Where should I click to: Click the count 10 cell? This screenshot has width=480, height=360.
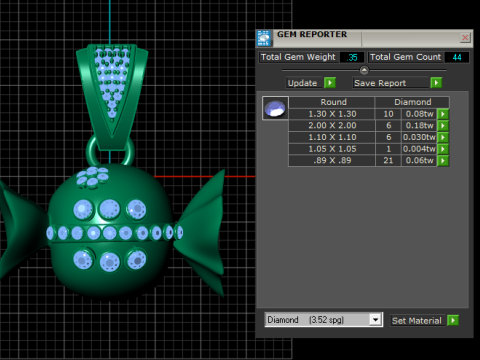click(388, 114)
